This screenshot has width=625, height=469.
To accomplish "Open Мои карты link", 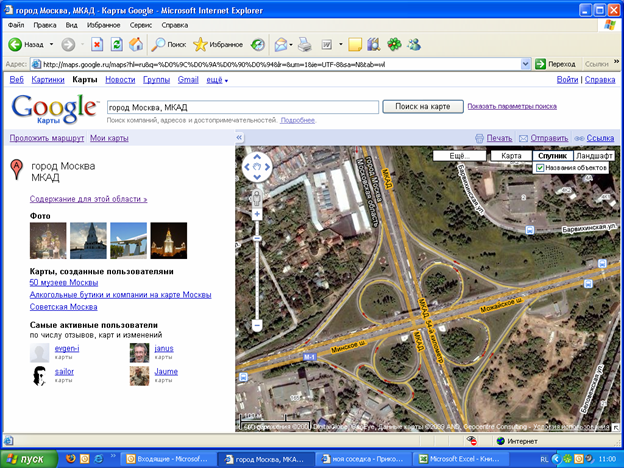I will pyautogui.click(x=109, y=138).
